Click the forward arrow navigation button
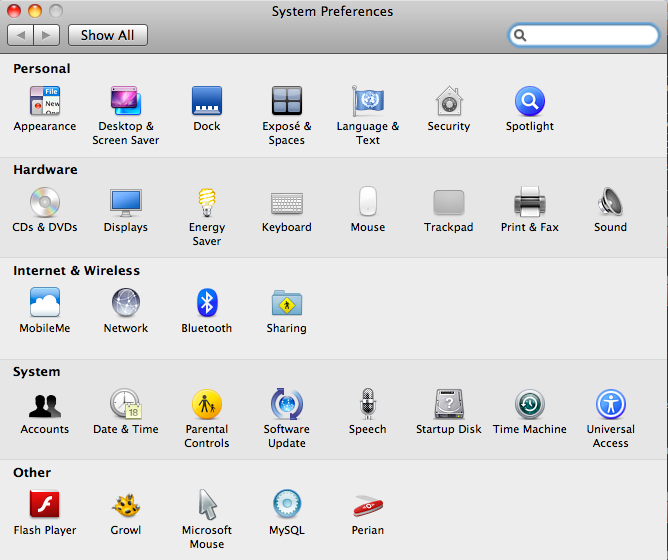 click(x=47, y=35)
